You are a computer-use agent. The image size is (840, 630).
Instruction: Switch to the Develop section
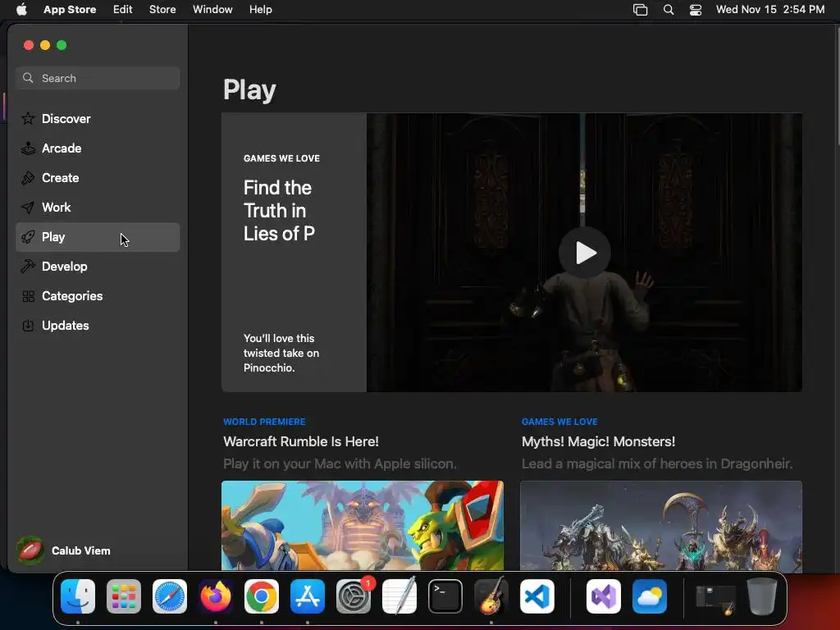[98, 267]
